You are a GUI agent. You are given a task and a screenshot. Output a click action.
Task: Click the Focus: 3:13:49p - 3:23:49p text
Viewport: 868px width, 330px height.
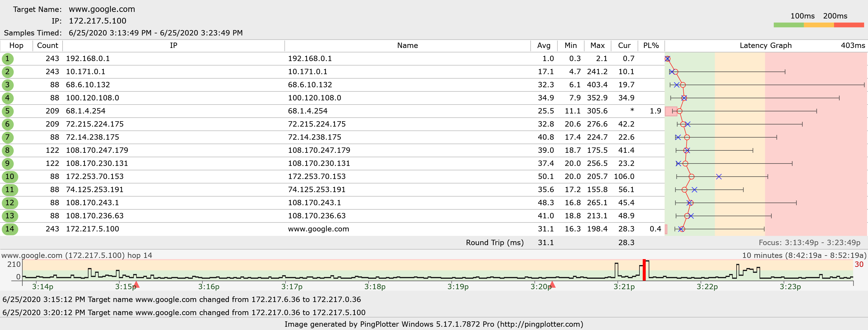(x=809, y=243)
